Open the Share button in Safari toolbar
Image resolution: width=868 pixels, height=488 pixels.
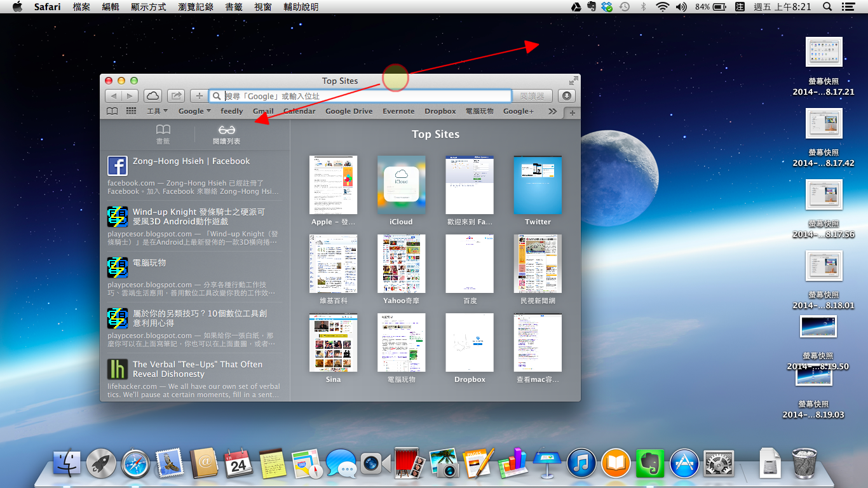176,96
